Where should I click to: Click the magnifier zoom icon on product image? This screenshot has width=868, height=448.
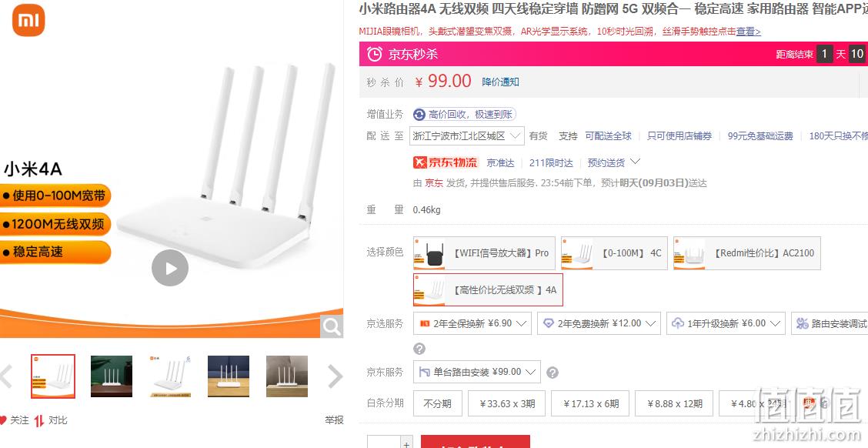click(x=332, y=326)
